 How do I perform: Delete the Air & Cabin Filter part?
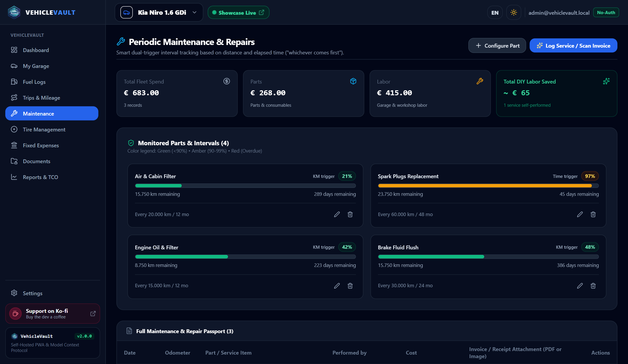[350, 214]
